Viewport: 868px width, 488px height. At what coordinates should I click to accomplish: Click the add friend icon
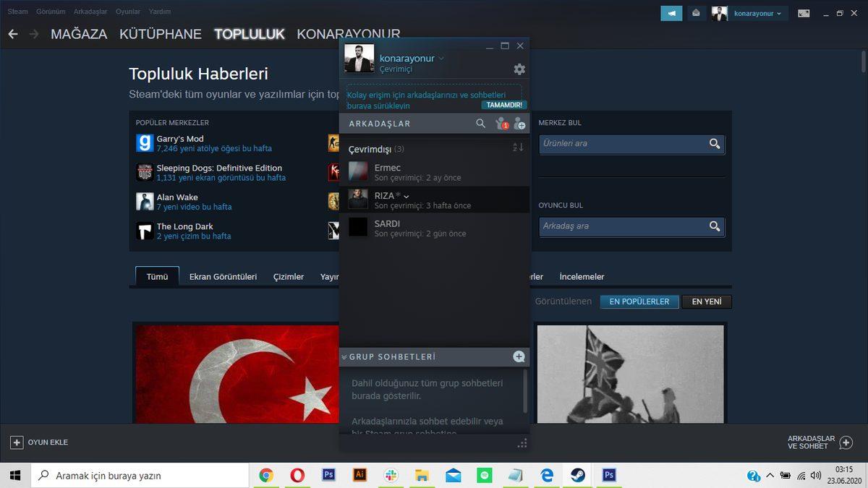pos(520,124)
